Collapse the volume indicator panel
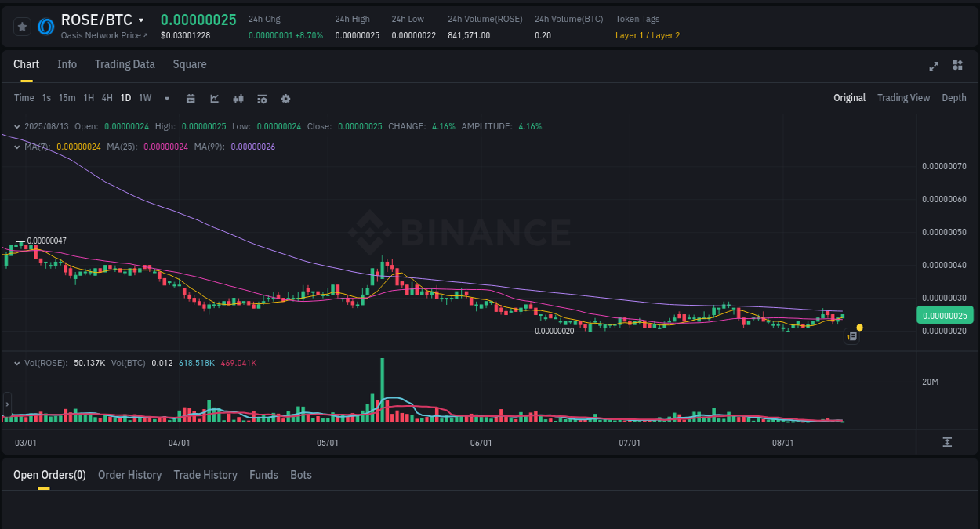This screenshot has height=529, width=980. (x=17, y=362)
